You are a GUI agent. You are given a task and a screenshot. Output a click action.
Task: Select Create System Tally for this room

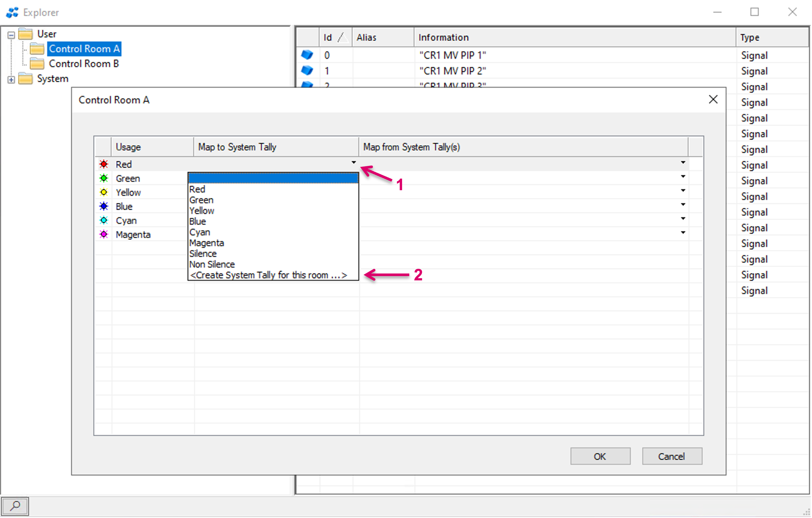coord(268,275)
